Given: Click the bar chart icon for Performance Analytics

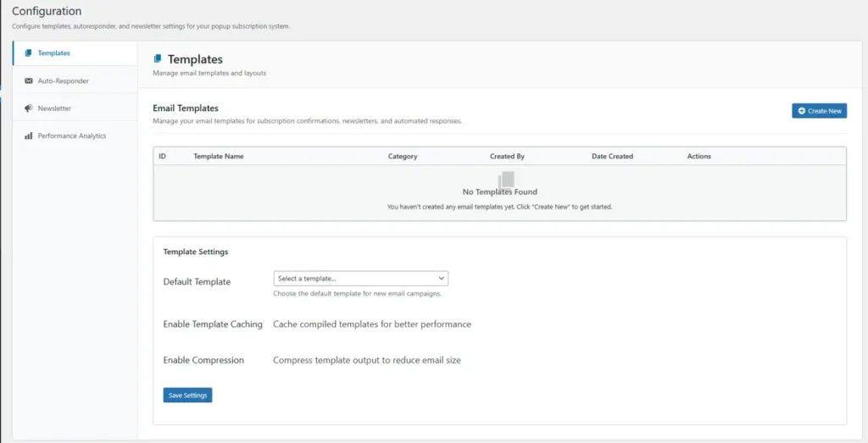Looking at the screenshot, I should pyautogui.click(x=28, y=136).
